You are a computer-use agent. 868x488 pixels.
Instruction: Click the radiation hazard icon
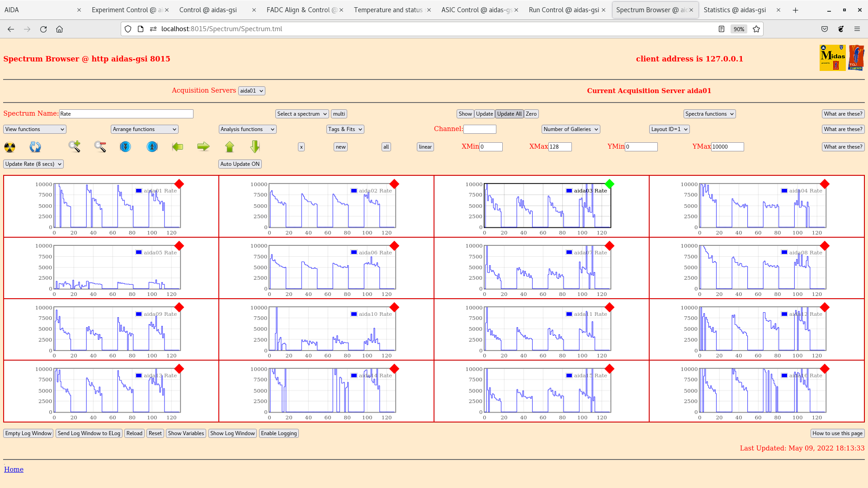coord(9,147)
